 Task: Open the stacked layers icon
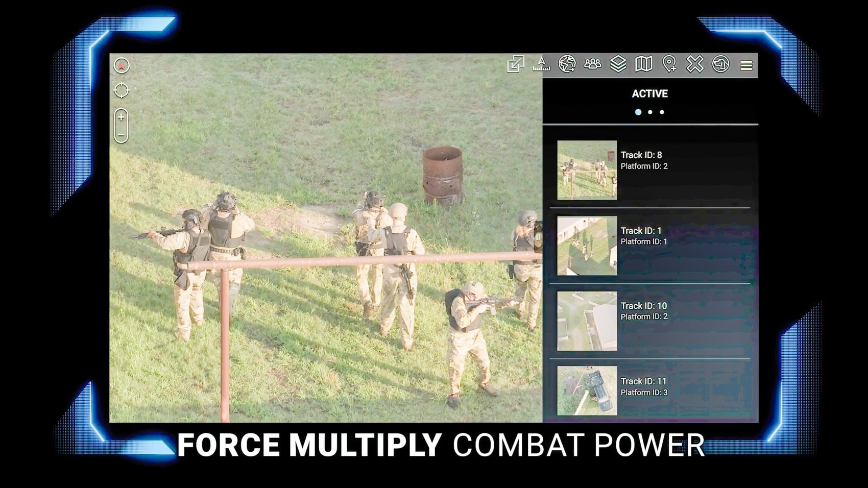pyautogui.click(x=618, y=64)
